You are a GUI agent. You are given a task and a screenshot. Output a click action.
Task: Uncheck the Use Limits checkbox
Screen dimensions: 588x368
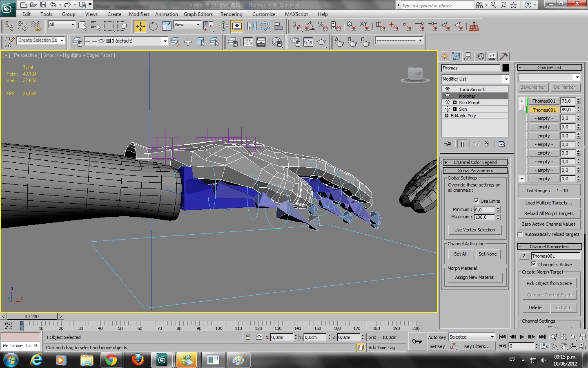pos(476,201)
